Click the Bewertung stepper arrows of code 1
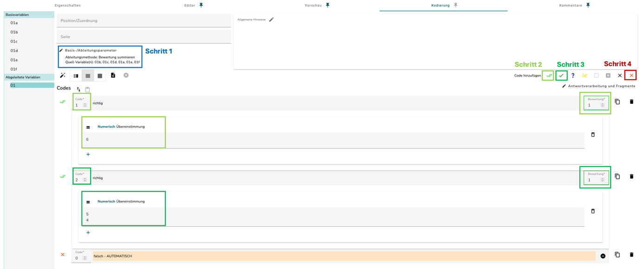 point(603,105)
